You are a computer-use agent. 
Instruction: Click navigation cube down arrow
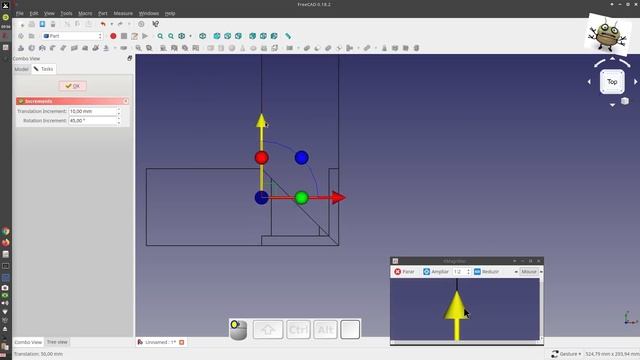point(612,105)
